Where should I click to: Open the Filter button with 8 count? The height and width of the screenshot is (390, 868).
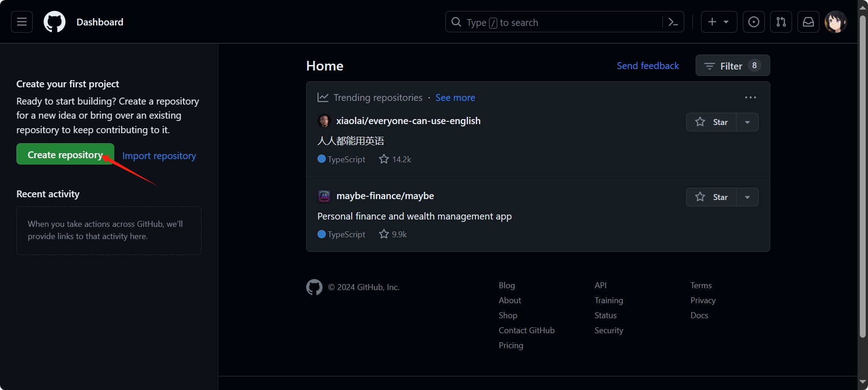pos(732,65)
